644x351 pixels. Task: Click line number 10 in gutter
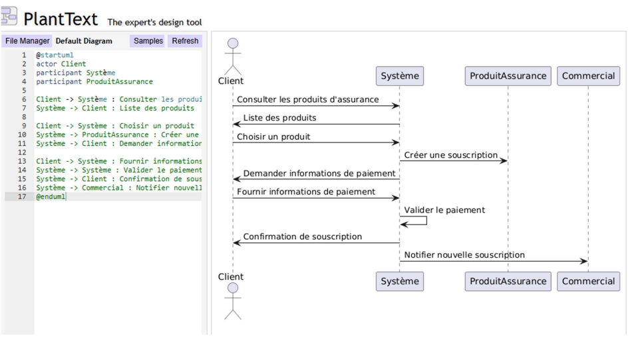[x=22, y=135]
